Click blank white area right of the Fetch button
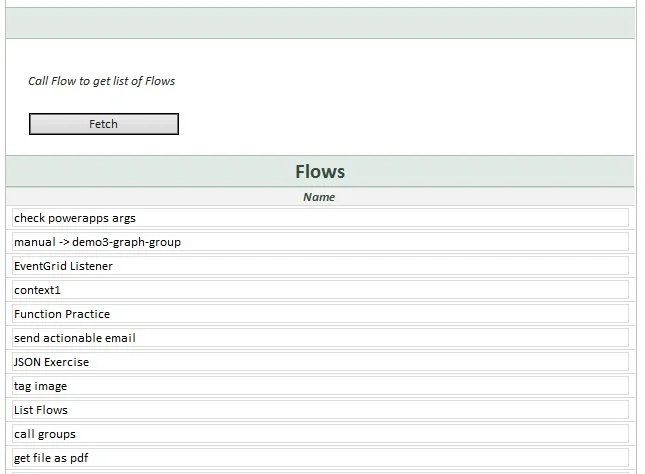Viewport: 645px width, 474px height. [x=400, y=124]
